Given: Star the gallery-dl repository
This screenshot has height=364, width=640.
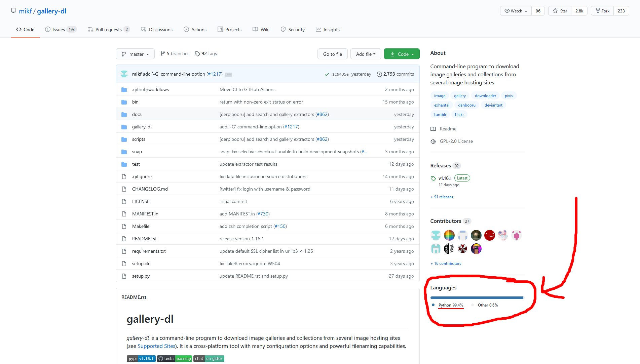Looking at the screenshot, I should [x=560, y=11].
